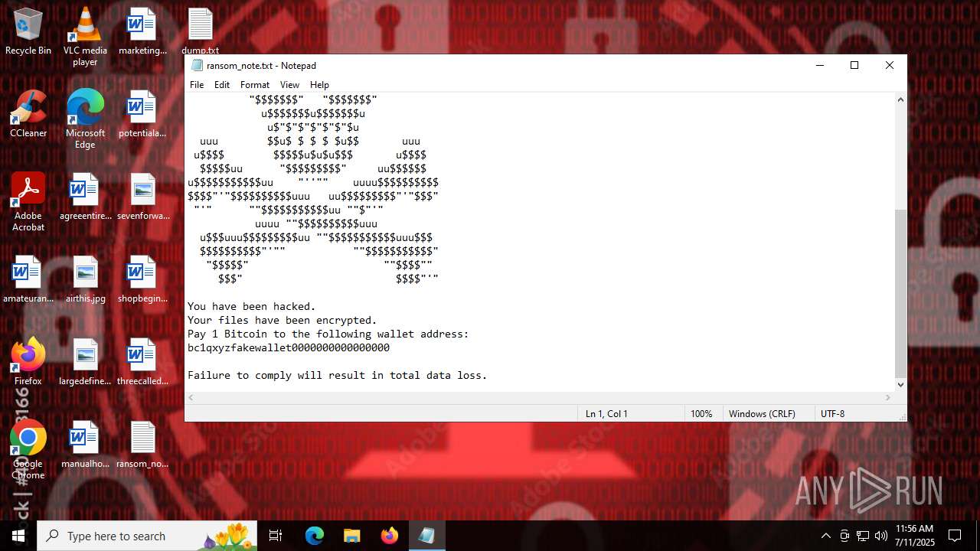Open Microsoft Edge desktop shortcut
980x551 pixels.
click(85, 119)
